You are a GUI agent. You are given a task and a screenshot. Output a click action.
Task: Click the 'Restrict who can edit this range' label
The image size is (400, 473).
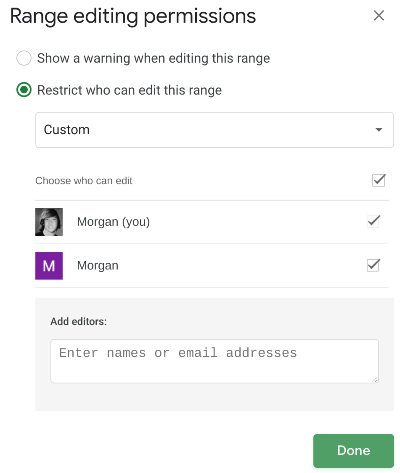pyautogui.click(x=129, y=90)
